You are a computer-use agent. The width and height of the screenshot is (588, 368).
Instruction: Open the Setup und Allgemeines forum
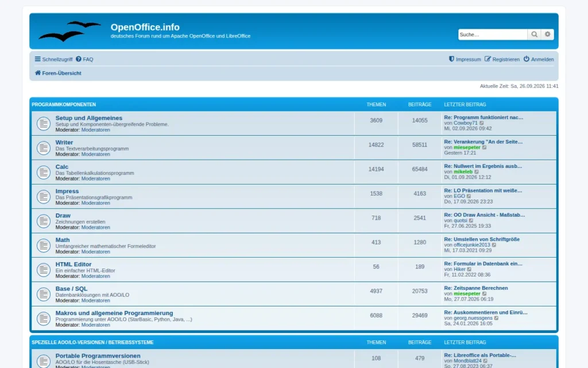[x=89, y=118]
